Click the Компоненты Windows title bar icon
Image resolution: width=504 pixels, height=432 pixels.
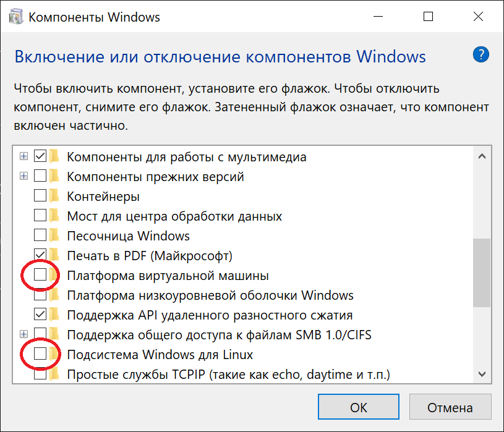tap(14, 17)
